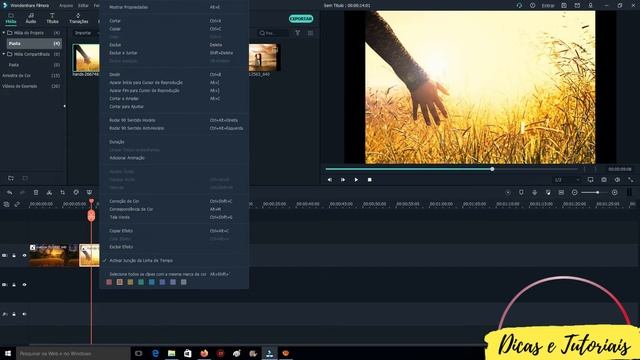The height and width of the screenshot is (360, 640).
Task: Click the microphone voiceover icon in timeline toolbar
Action: coord(535,192)
